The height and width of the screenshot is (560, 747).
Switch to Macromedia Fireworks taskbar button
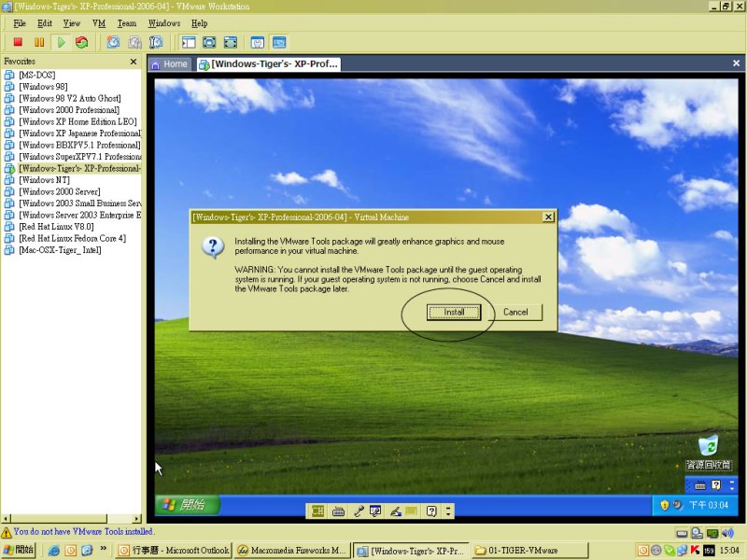[x=293, y=551]
